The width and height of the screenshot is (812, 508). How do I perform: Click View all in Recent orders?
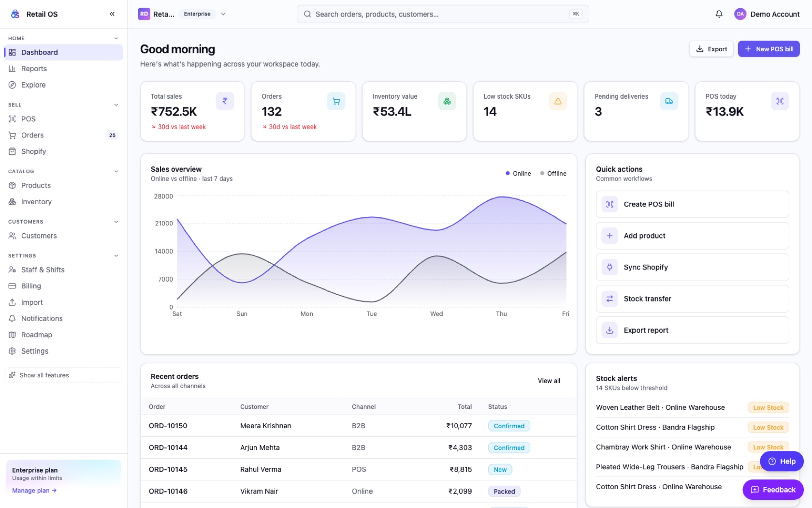pos(549,381)
